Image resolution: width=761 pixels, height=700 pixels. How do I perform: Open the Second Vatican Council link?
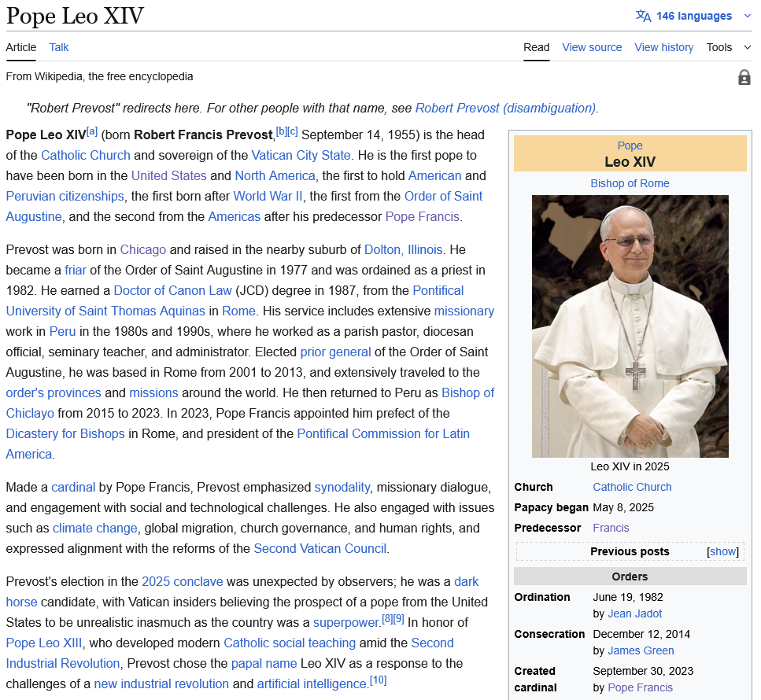tap(320, 548)
